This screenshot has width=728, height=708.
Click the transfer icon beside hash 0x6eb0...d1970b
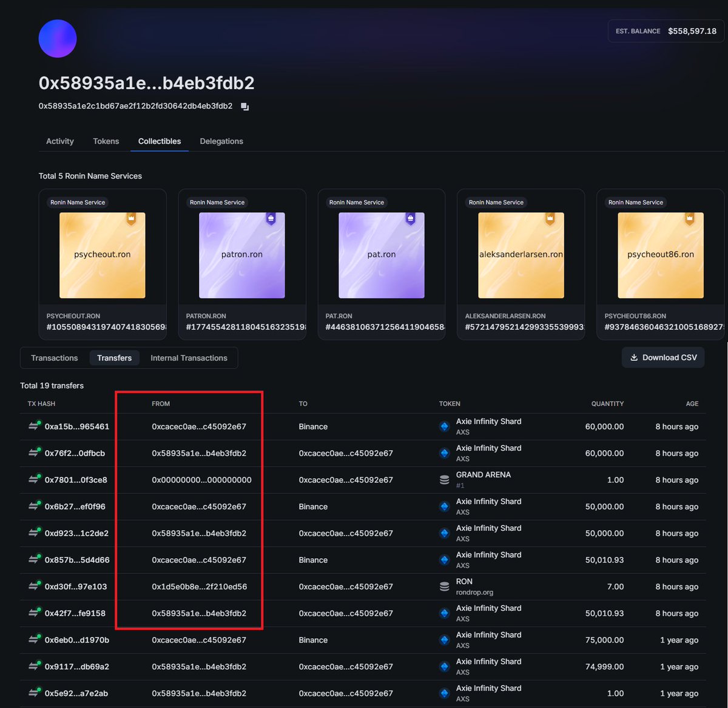(x=35, y=639)
